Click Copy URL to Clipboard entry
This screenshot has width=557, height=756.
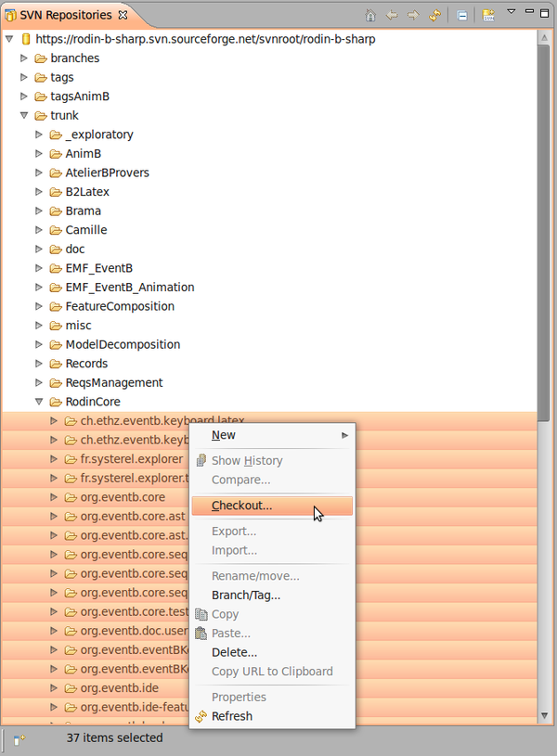272,672
